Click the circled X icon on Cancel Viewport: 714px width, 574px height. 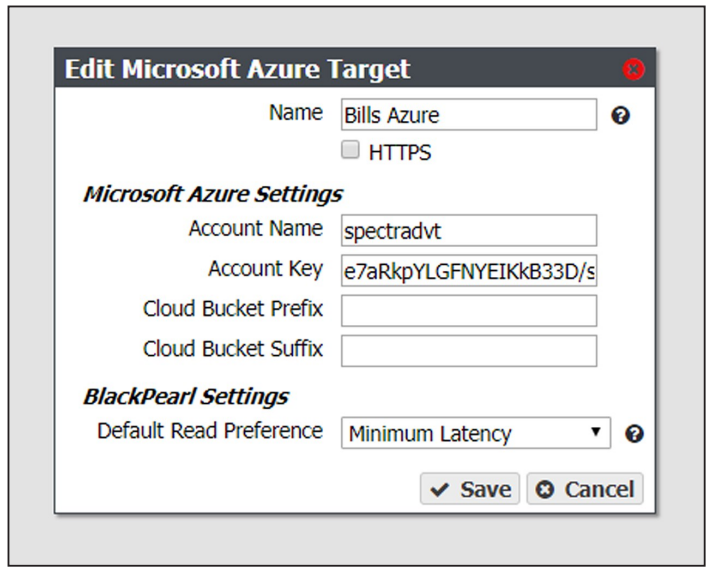545,490
